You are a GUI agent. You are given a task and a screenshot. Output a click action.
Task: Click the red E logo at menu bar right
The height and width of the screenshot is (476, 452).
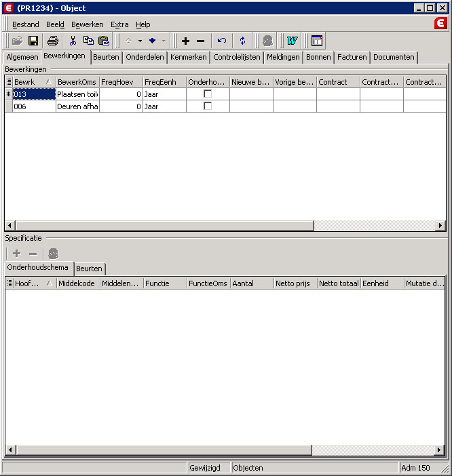[440, 23]
